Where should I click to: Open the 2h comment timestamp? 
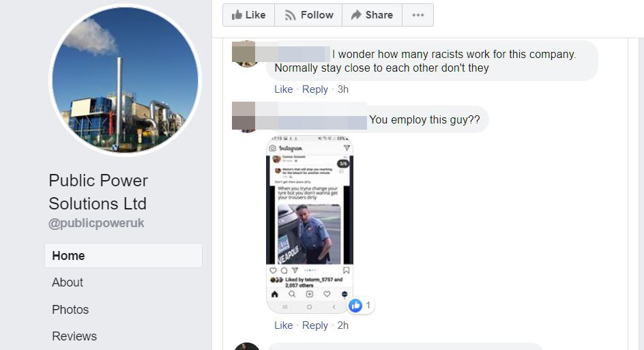[343, 325]
